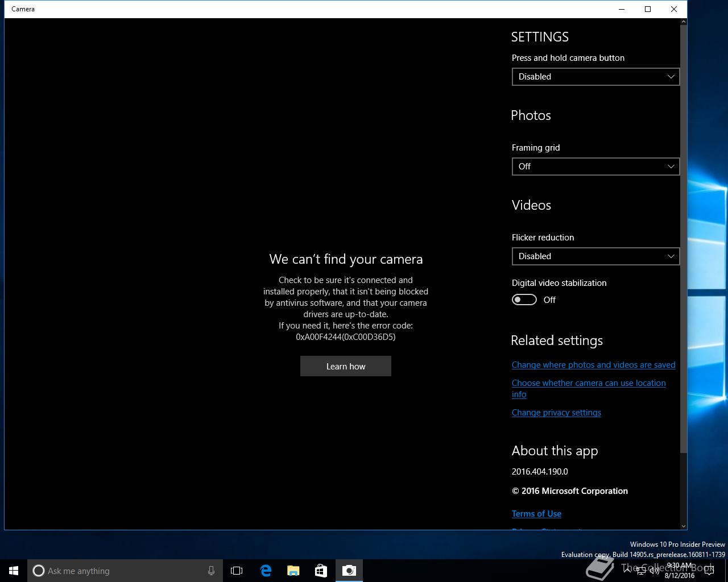Viewport: 728px width, 582px height.
Task: Click the We can't find your camera heading
Action: point(346,259)
